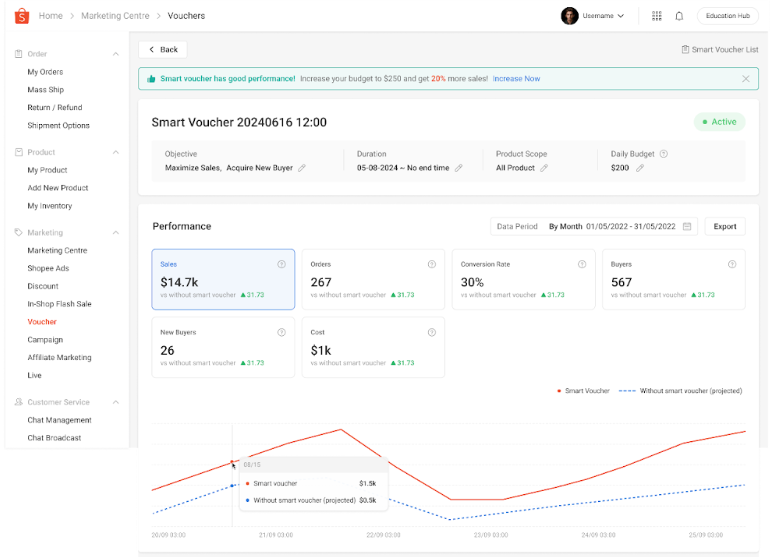
Task: Open In-Shop Flash Sale item
Action: (x=59, y=304)
